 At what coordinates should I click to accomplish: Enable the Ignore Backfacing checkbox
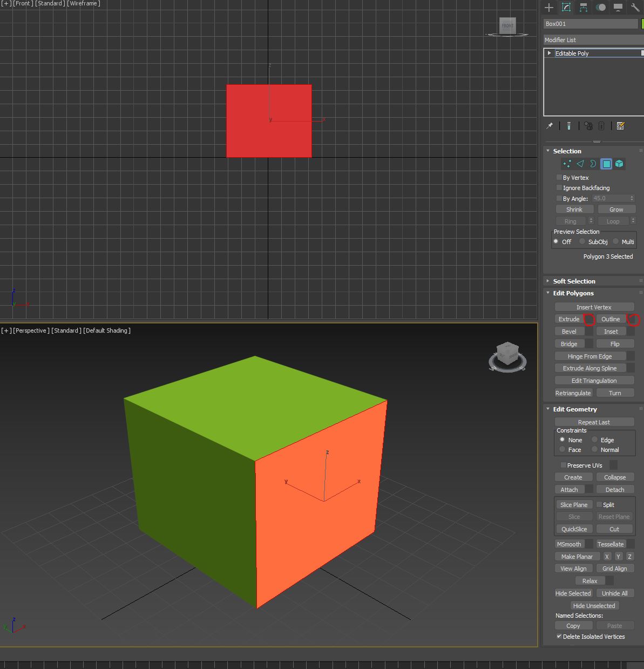click(559, 188)
